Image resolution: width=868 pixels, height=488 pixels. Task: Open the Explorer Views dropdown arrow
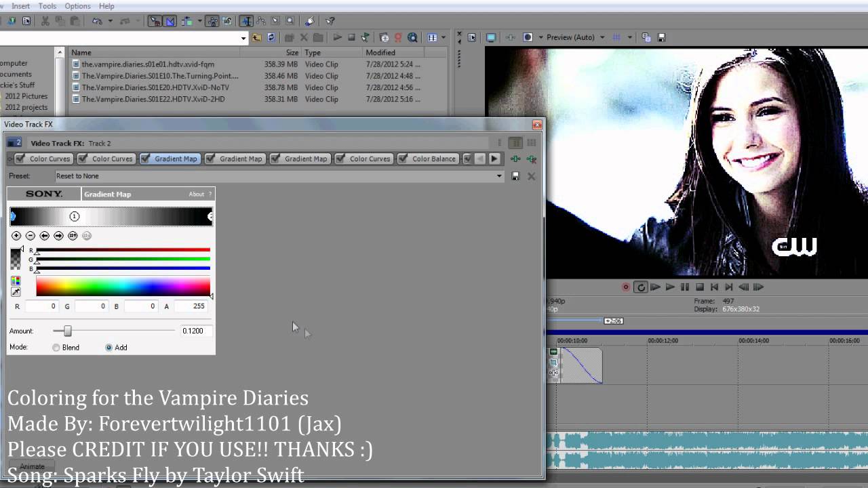(443, 38)
